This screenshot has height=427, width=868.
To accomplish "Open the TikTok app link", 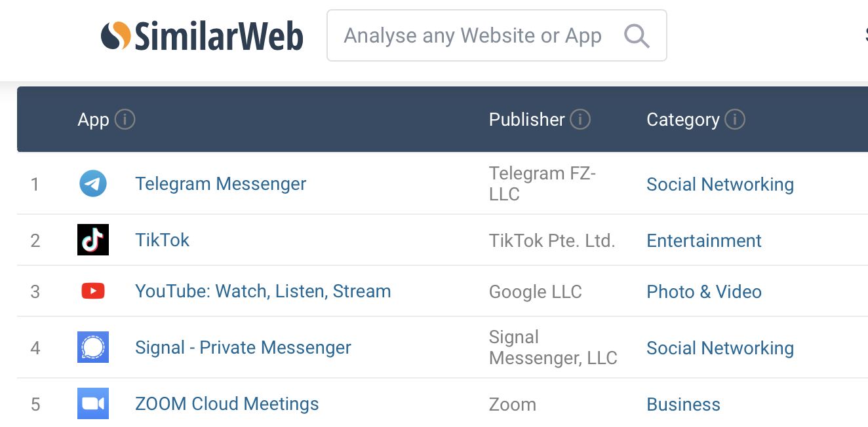I will (x=162, y=240).
